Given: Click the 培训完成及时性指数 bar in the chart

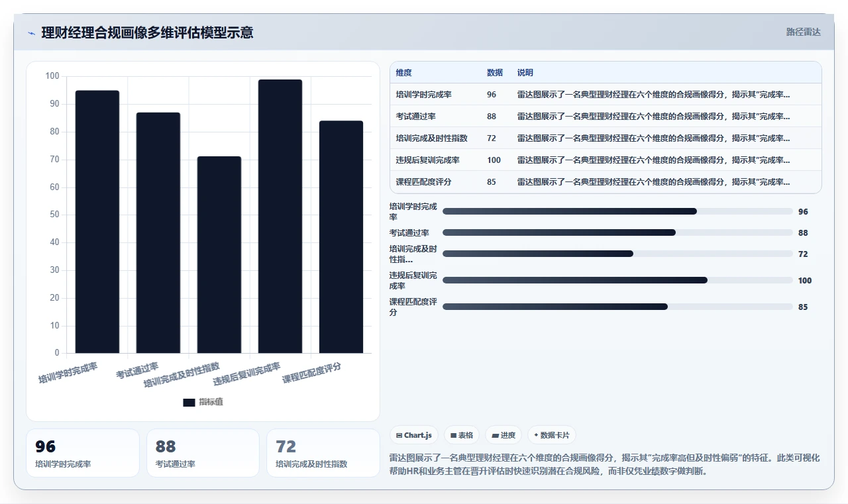Looking at the screenshot, I should (x=219, y=255).
